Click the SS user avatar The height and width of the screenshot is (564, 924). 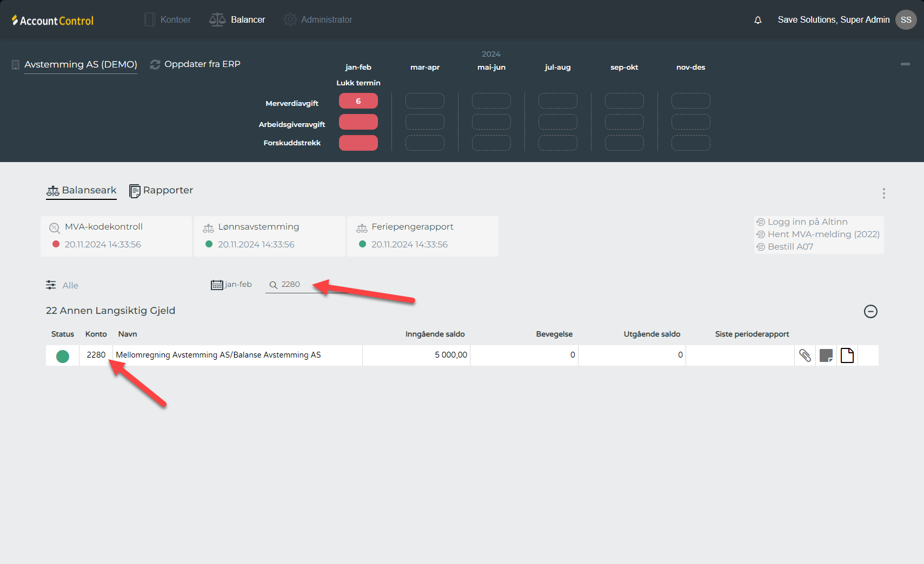click(x=906, y=20)
